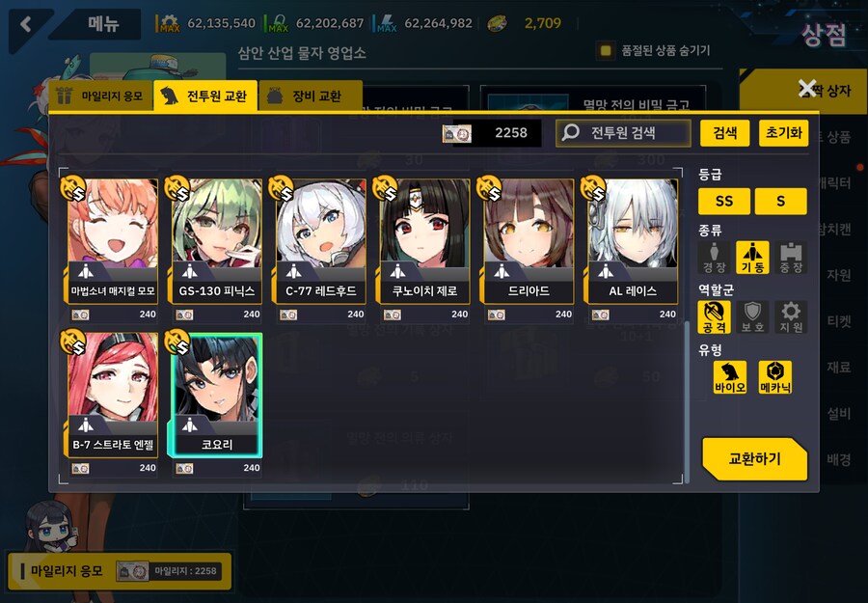
Task: Toggle the 공격 attacker role filter
Action: click(714, 317)
